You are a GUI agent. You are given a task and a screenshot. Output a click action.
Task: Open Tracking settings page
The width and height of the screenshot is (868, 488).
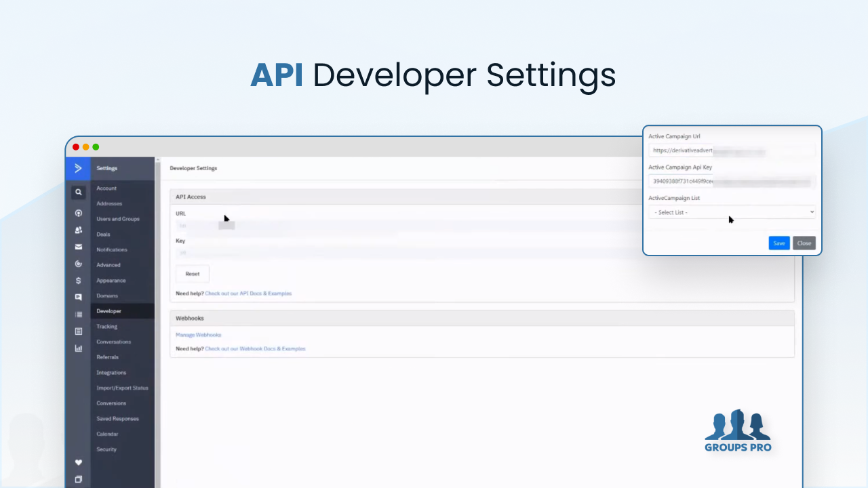click(x=106, y=327)
